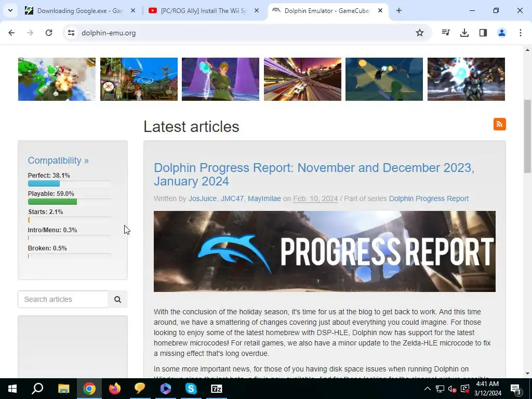Image resolution: width=532 pixels, height=399 pixels.
Task: Open the notification center icon
Action: tap(516, 389)
